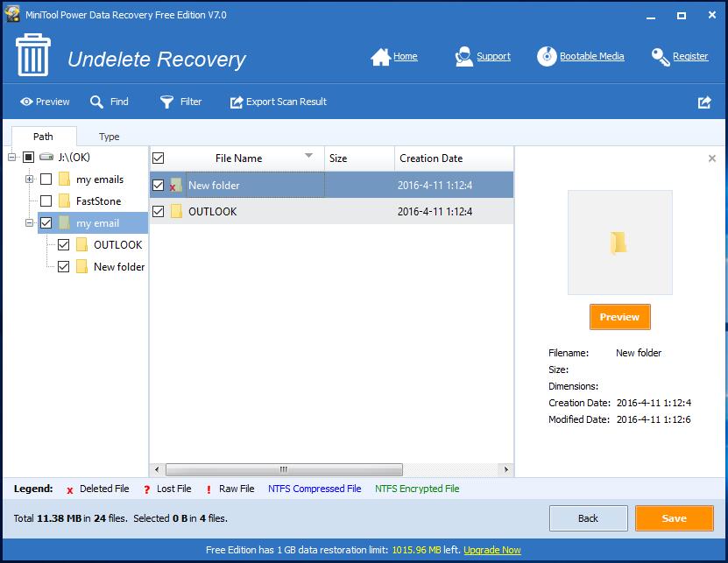This screenshot has height=563, width=728.
Task: Click the Undelete Recovery trash bin icon
Action: (x=33, y=55)
